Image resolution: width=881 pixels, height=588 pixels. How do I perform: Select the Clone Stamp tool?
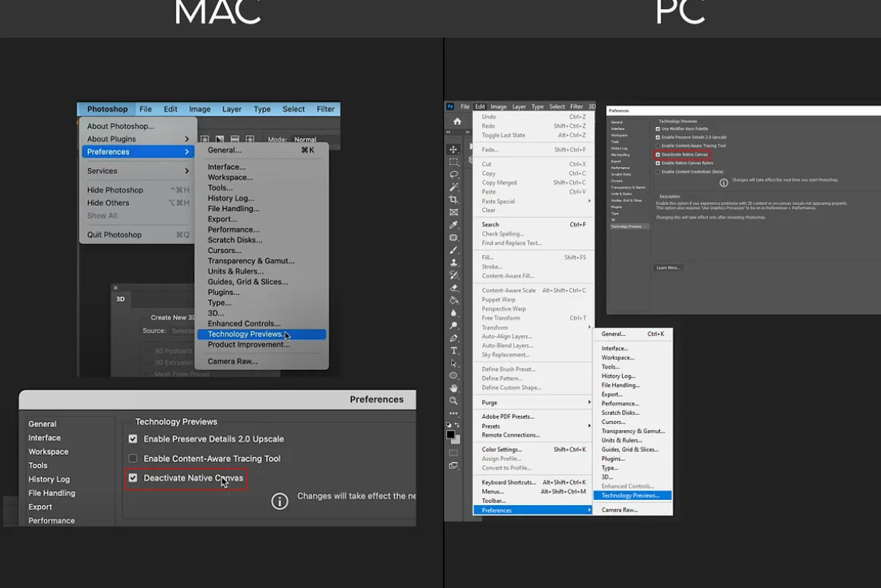click(453, 263)
